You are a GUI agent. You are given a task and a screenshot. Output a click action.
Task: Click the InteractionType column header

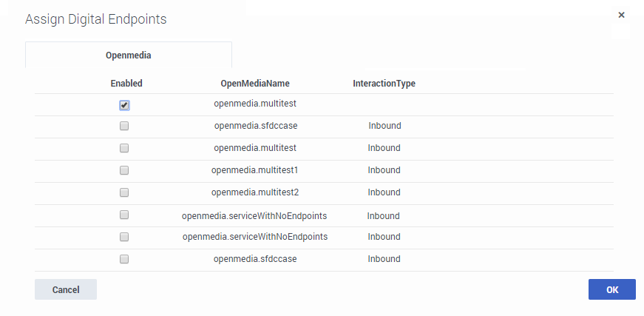point(384,84)
